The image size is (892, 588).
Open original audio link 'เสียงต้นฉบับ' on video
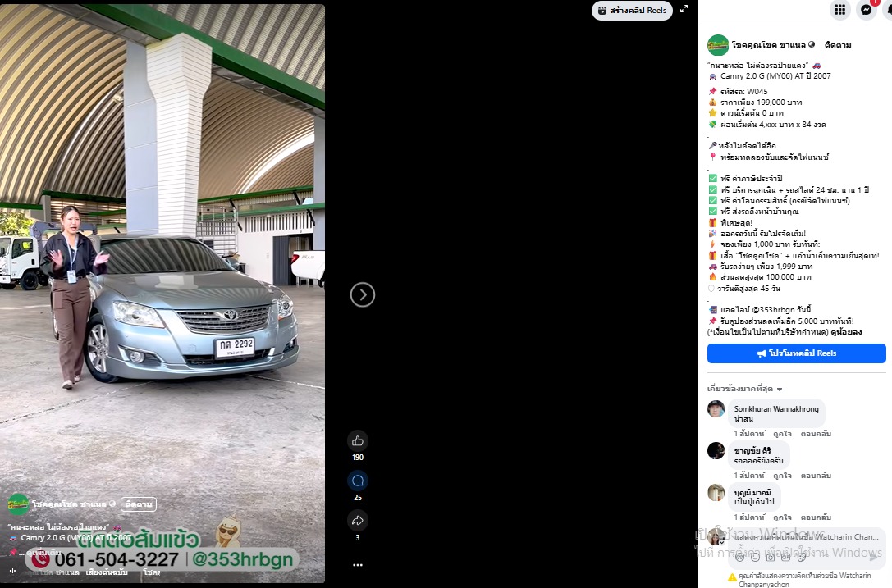click(x=107, y=572)
